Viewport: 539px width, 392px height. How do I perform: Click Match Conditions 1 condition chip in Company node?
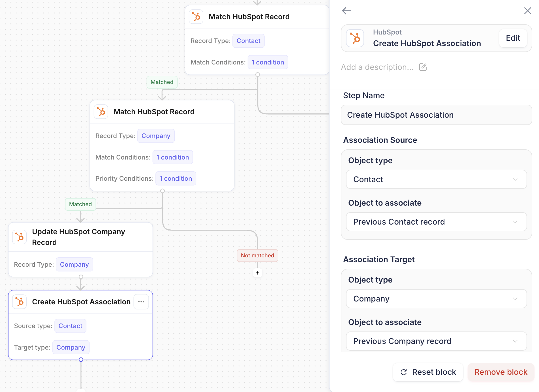point(173,157)
